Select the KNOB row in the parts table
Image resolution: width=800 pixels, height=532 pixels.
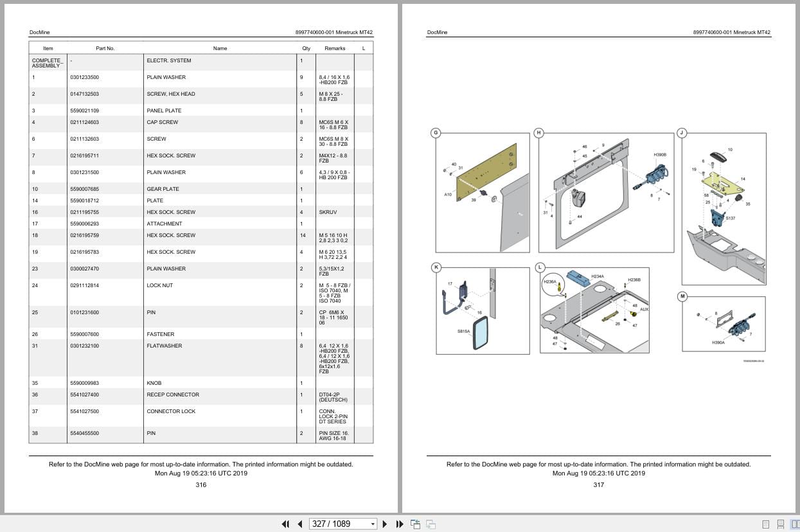[200, 383]
